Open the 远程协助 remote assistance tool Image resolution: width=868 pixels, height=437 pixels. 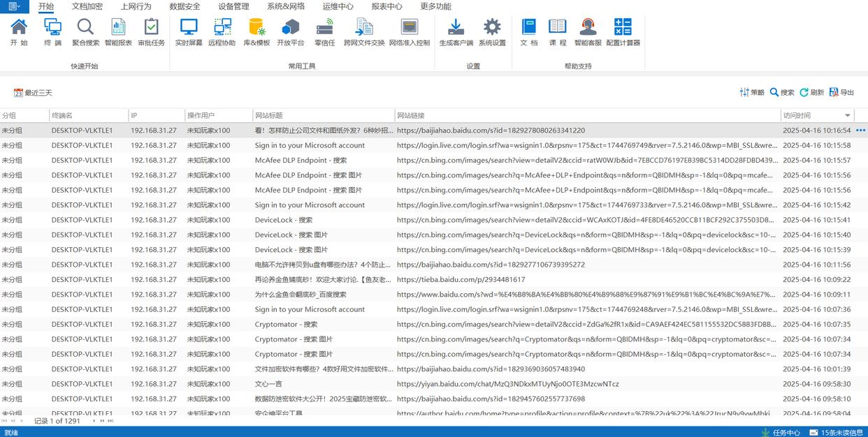coord(222,32)
